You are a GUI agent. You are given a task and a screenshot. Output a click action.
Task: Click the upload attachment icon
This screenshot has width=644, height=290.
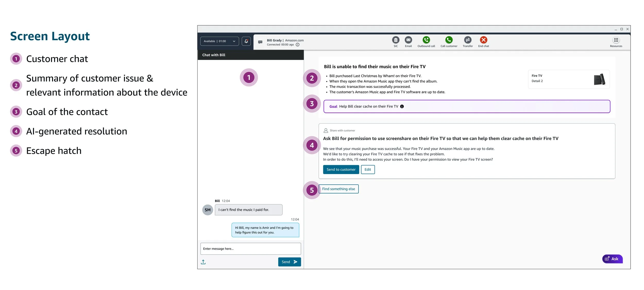click(203, 262)
